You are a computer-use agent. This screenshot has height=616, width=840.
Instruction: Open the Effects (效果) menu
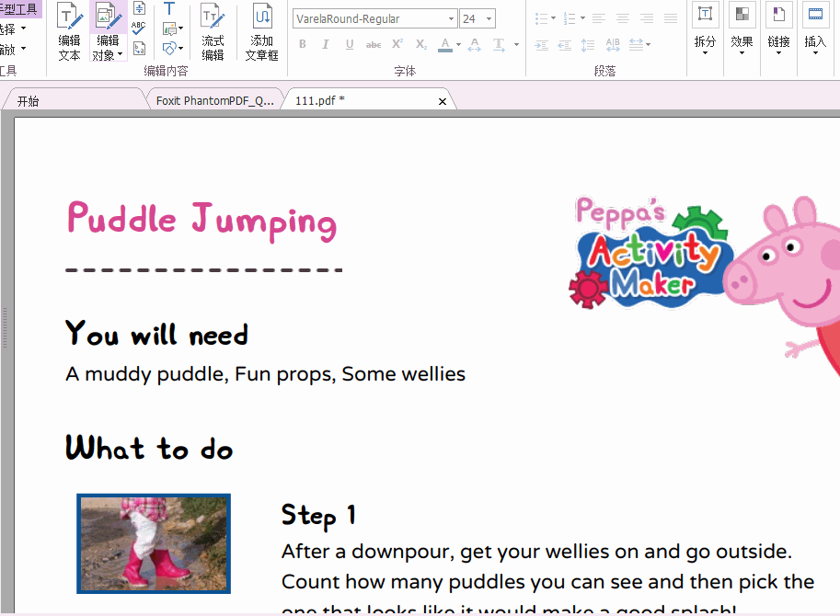tap(742, 29)
